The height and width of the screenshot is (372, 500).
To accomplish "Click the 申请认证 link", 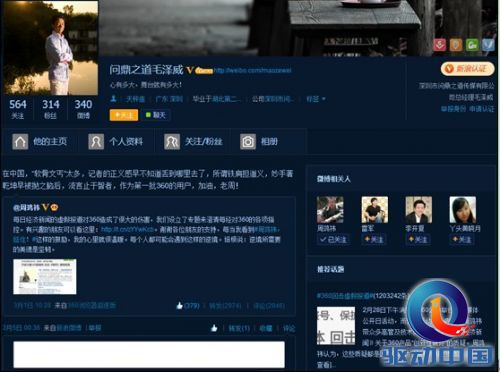I will pos(482,109).
